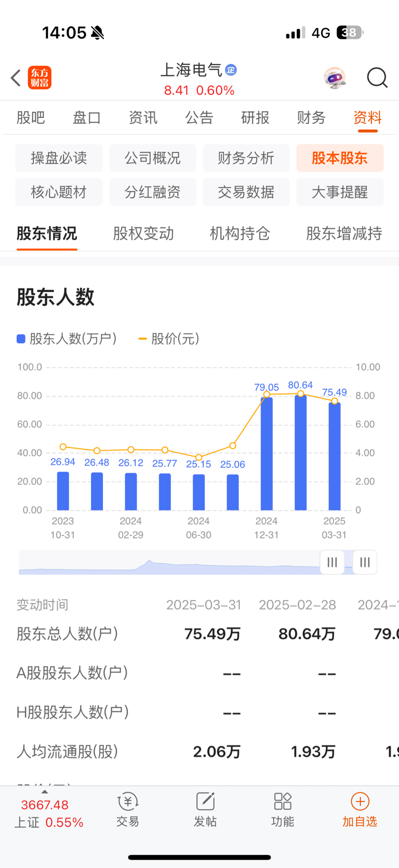Click the left range slider handle
399x868 pixels.
coord(332,562)
